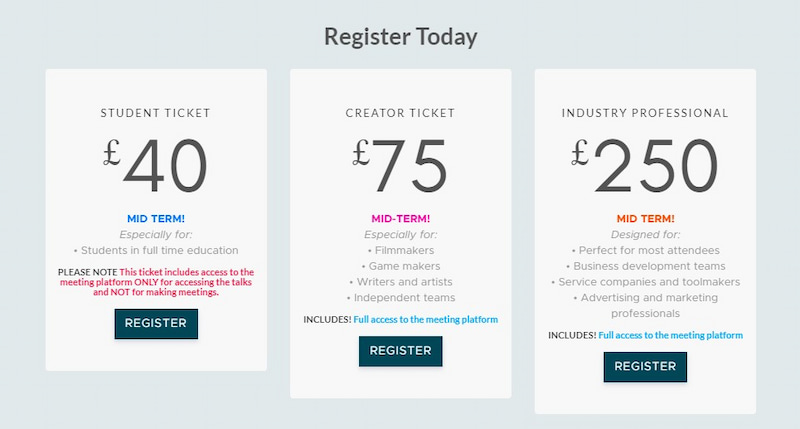Viewport: 800px width, 429px height.
Task: Click magenta MID-TERM! label on creator card
Action: [x=400, y=218]
